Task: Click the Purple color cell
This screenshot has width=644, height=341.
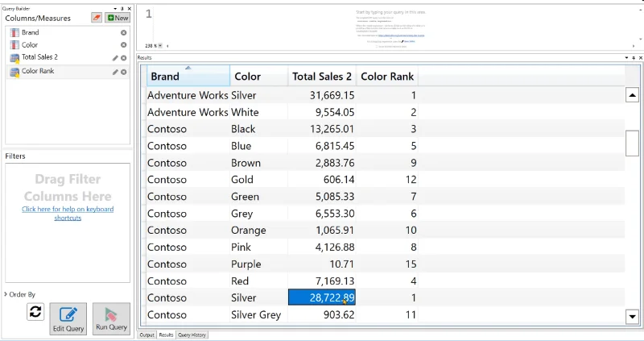Action: pyautogui.click(x=258, y=264)
